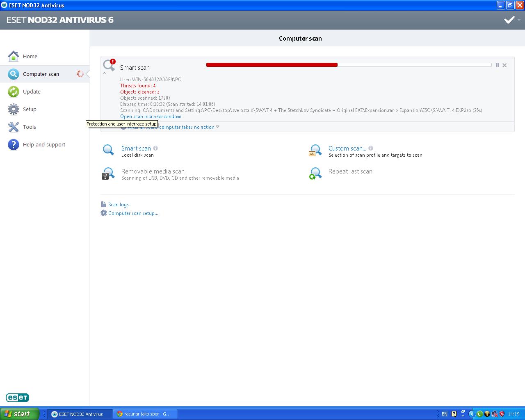The height and width of the screenshot is (420, 525).
Task: Click the spinning scan indicator in the sidebar
Action: [x=80, y=74]
